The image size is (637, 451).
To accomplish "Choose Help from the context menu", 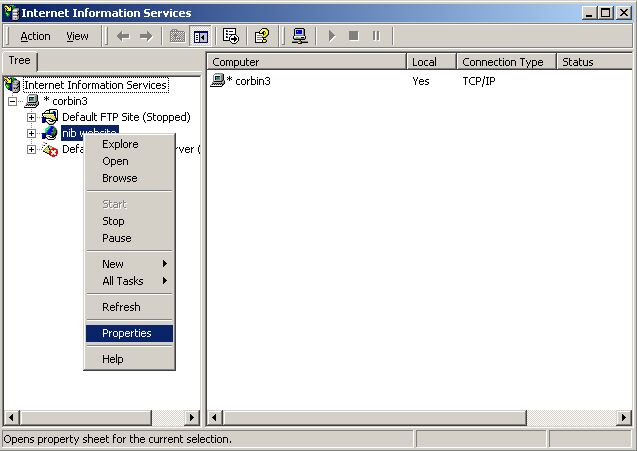I will [x=129, y=359].
